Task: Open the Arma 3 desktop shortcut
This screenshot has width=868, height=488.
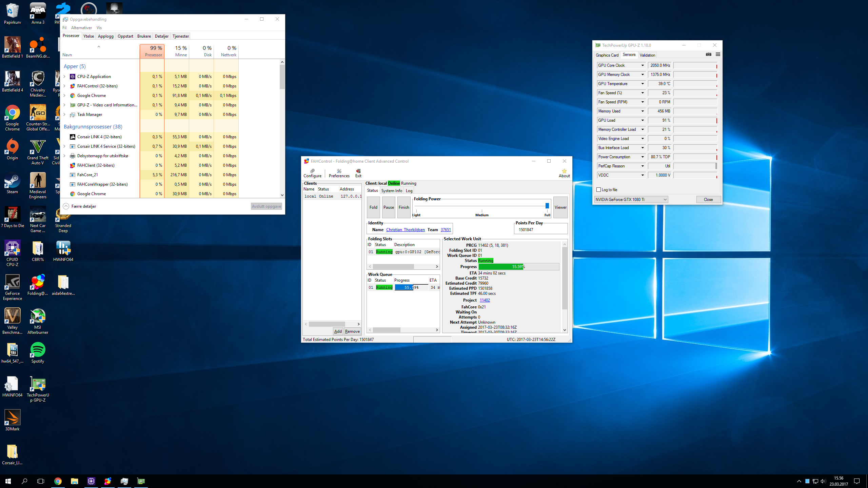Action: click(38, 14)
